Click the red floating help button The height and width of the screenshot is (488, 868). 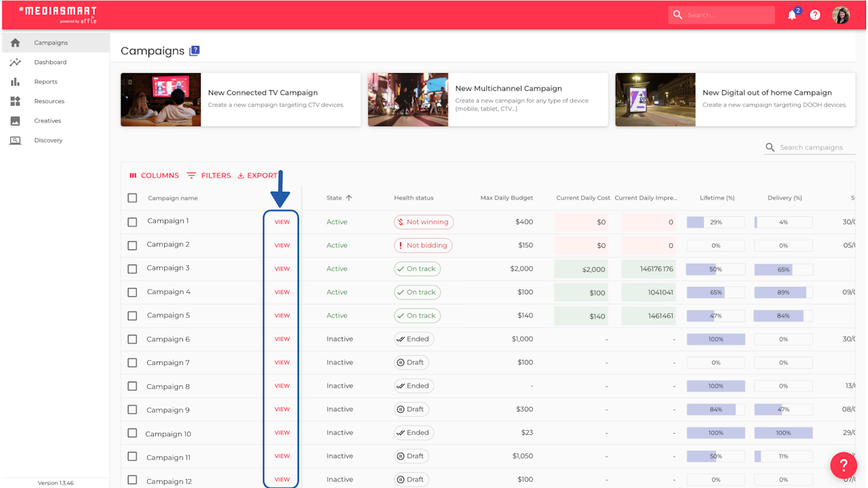[x=844, y=466]
